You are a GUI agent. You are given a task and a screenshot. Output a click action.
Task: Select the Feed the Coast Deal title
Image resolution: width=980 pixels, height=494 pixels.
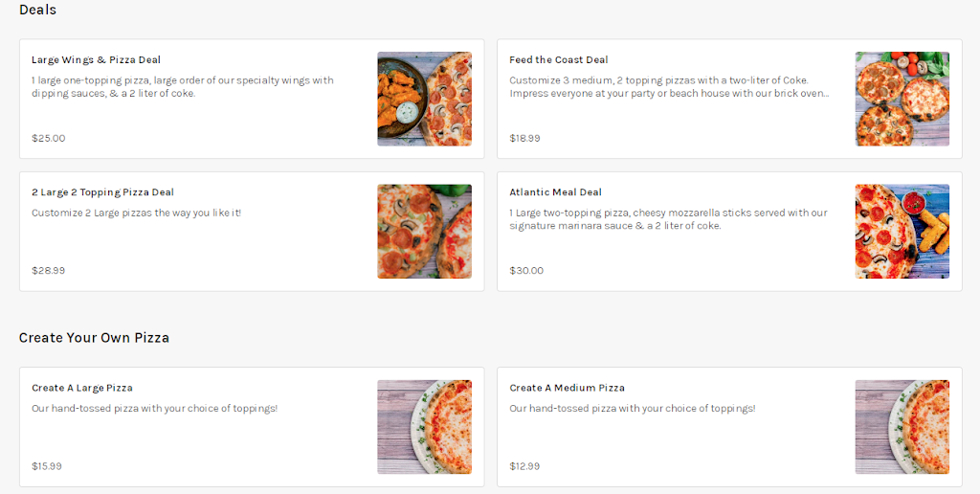point(558,60)
